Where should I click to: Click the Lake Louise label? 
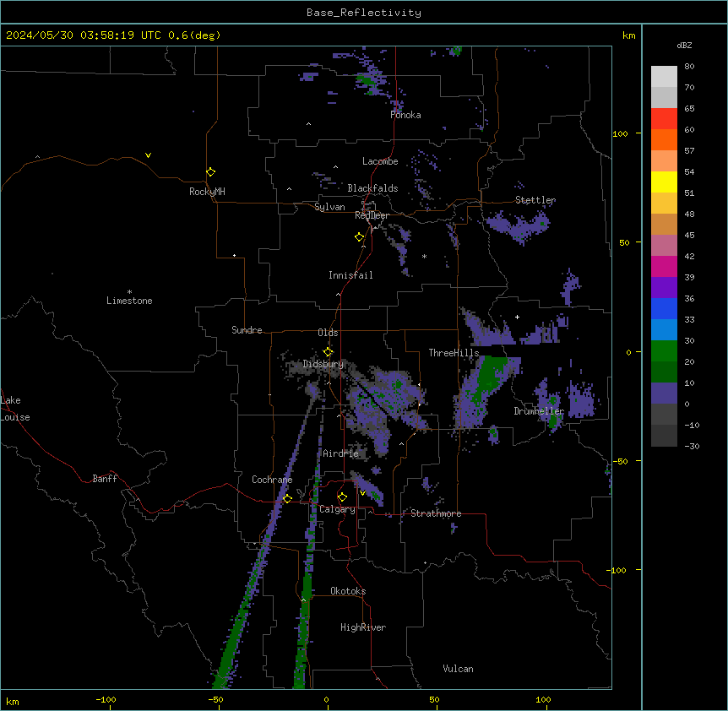[x=15, y=409]
